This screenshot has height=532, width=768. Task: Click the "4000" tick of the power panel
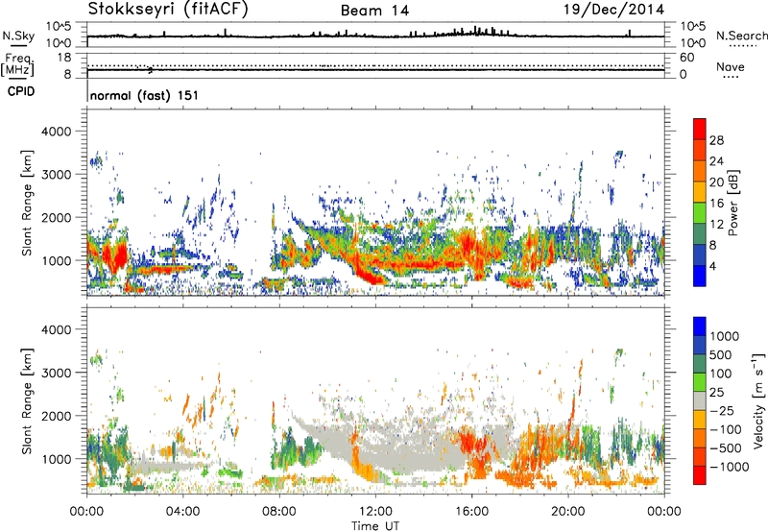point(56,132)
